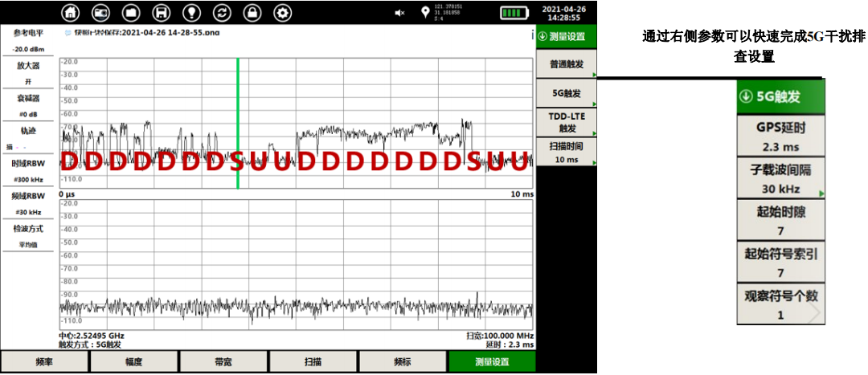Open the folder icon in top toolbar
The width and height of the screenshot is (868, 375).
coord(131,13)
